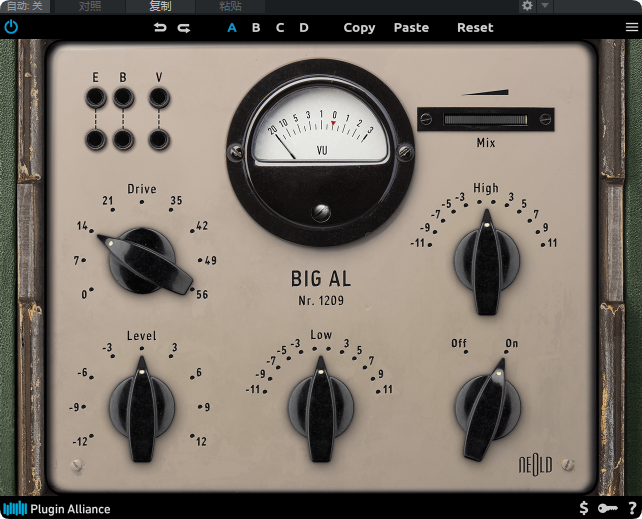
Task: Click the upper E patch jack
Action: [95, 97]
